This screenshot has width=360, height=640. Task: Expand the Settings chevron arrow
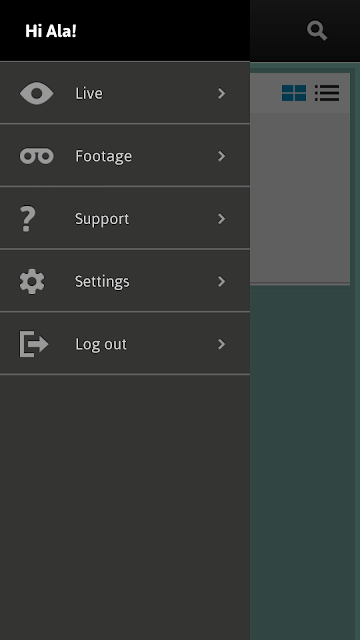click(222, 281)
